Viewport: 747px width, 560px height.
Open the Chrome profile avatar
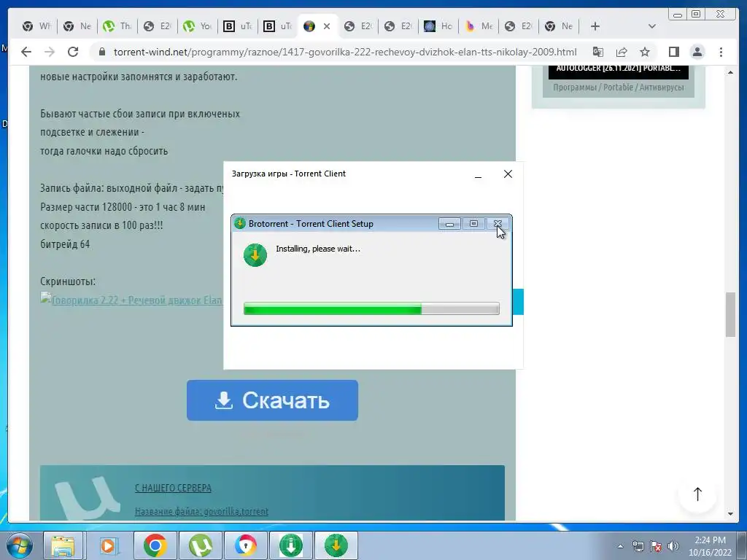click(697, 52)
